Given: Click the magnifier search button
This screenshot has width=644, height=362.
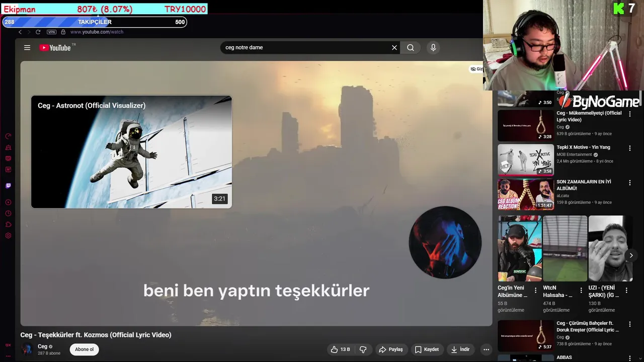Looking at the screenshot, I should pos(411,48).
